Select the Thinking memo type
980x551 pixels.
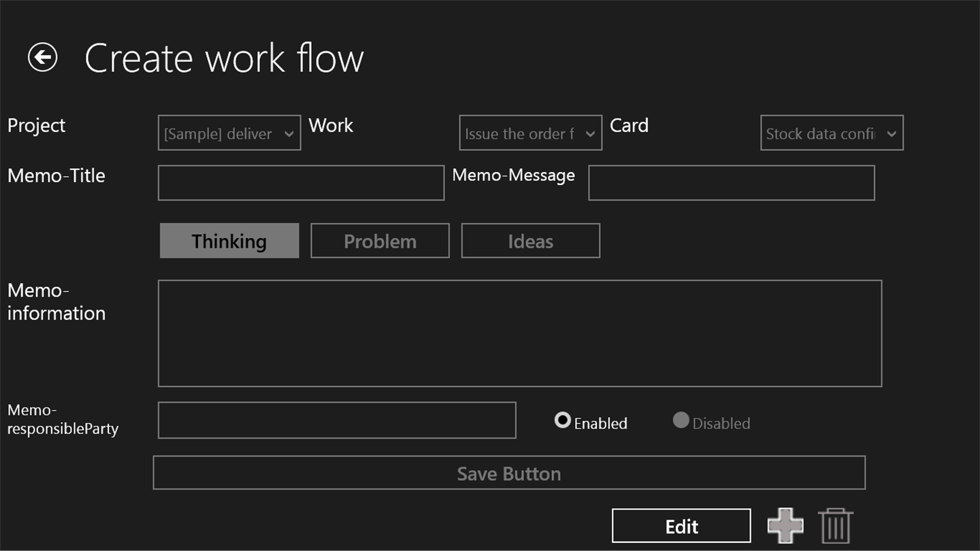coord(229,241)
